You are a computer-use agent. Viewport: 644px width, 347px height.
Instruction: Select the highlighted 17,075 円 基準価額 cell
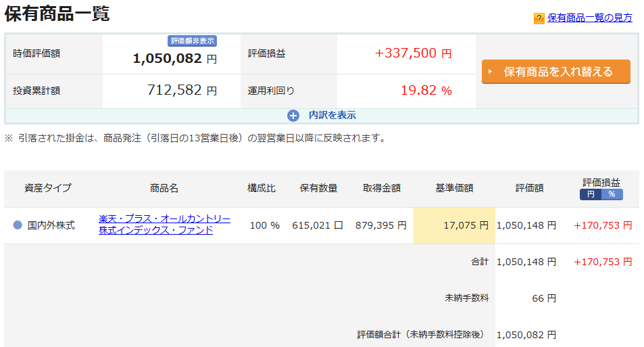tap(454, 225)
